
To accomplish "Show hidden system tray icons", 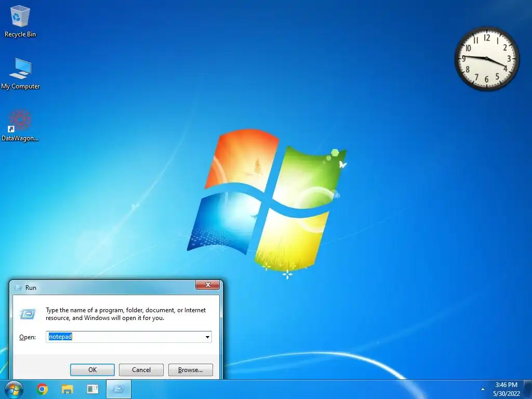I will (483, 389).
